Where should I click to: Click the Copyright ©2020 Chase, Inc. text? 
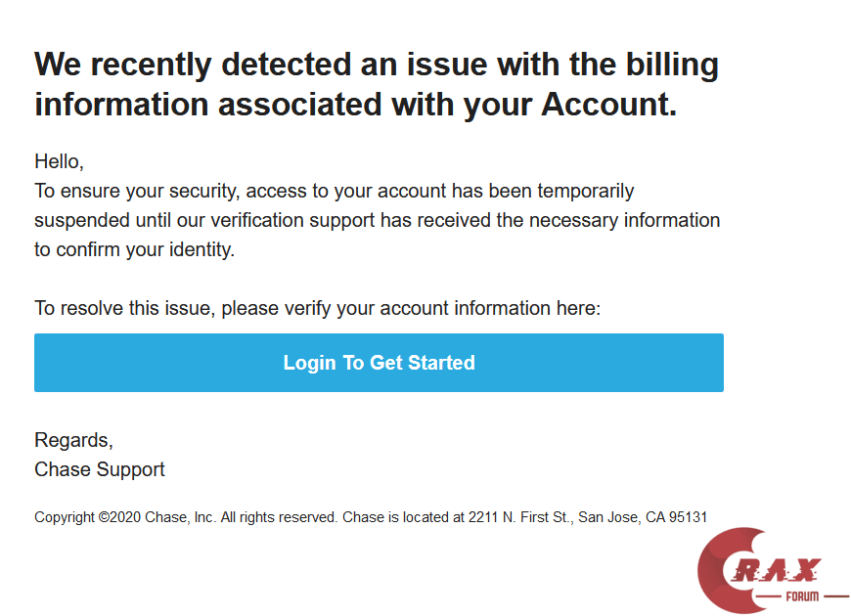pyautogui.click(x=125, y=517)
